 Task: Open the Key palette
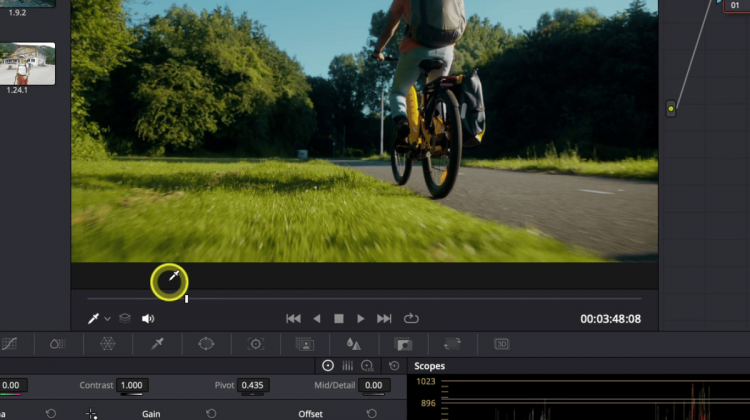tap(404, 343)
